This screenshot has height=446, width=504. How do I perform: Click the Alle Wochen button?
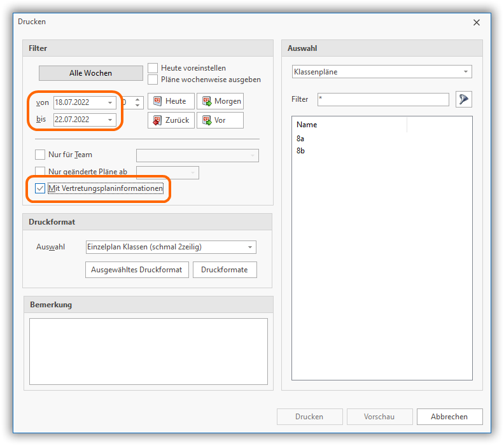(90, 73)
